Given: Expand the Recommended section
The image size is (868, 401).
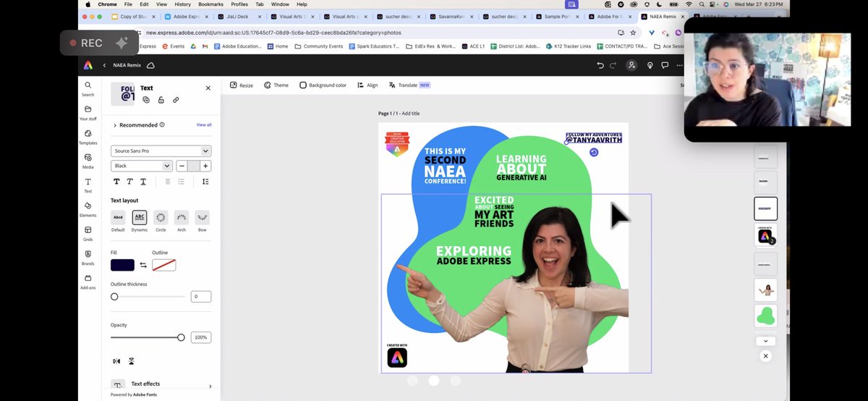Looking at the screenshot, I should coord(136,124).
